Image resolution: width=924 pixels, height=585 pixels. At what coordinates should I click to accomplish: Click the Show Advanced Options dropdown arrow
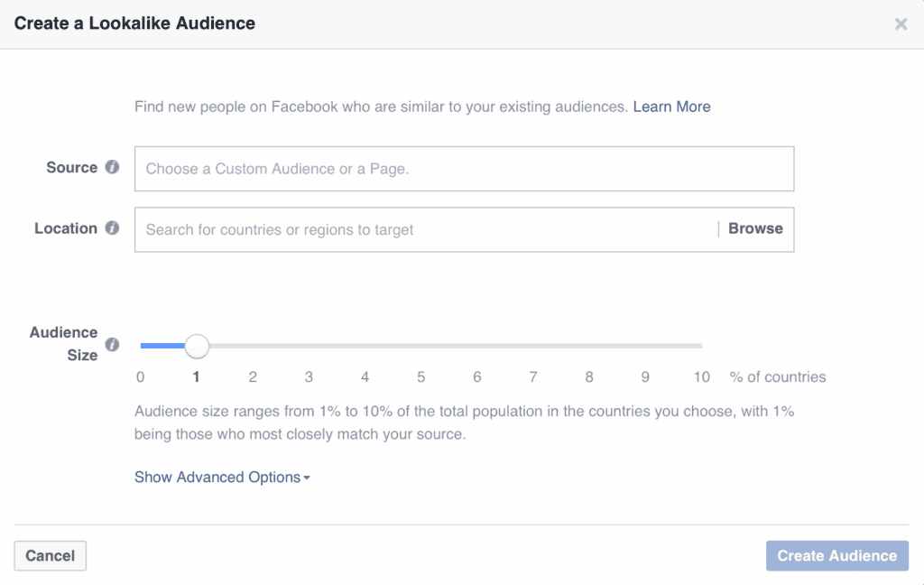point(307,477)
